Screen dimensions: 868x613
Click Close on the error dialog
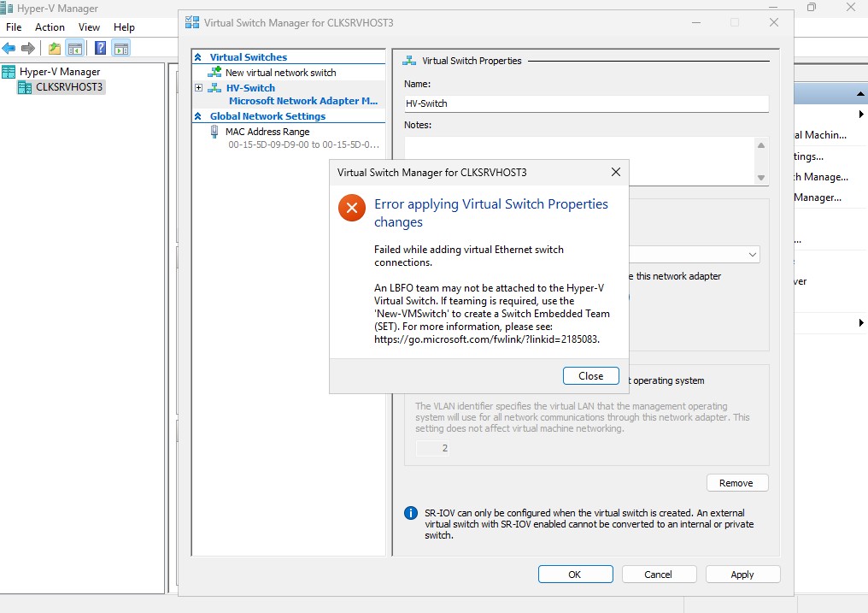tap(590, 376)
